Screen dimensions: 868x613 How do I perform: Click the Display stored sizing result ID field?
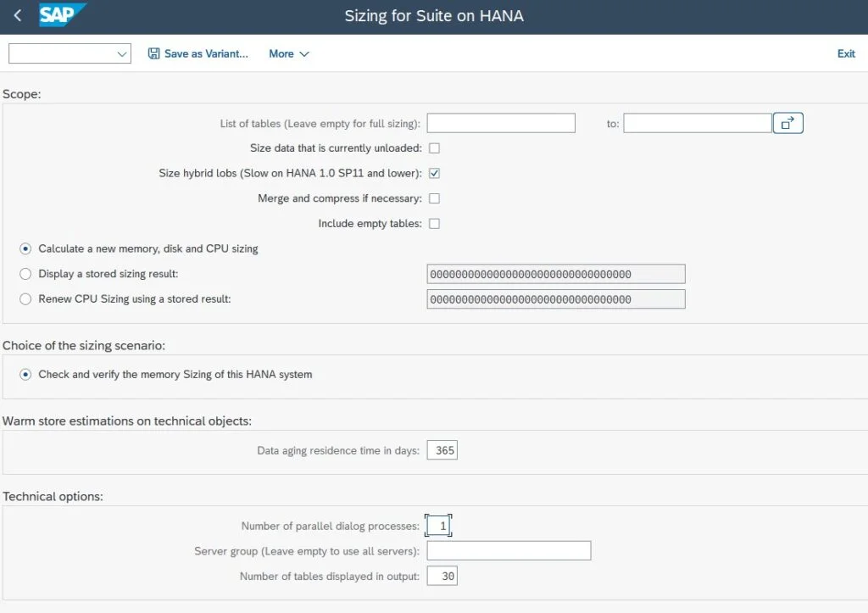pos(556,274)
